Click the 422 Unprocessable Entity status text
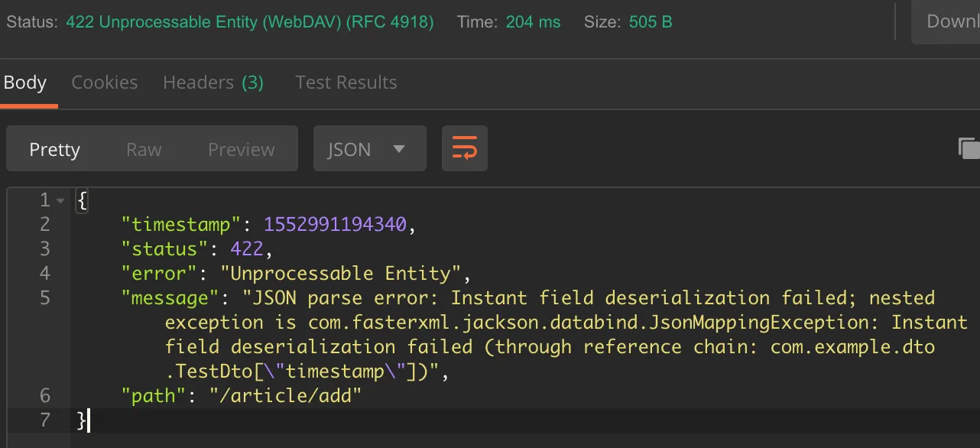 249,22
